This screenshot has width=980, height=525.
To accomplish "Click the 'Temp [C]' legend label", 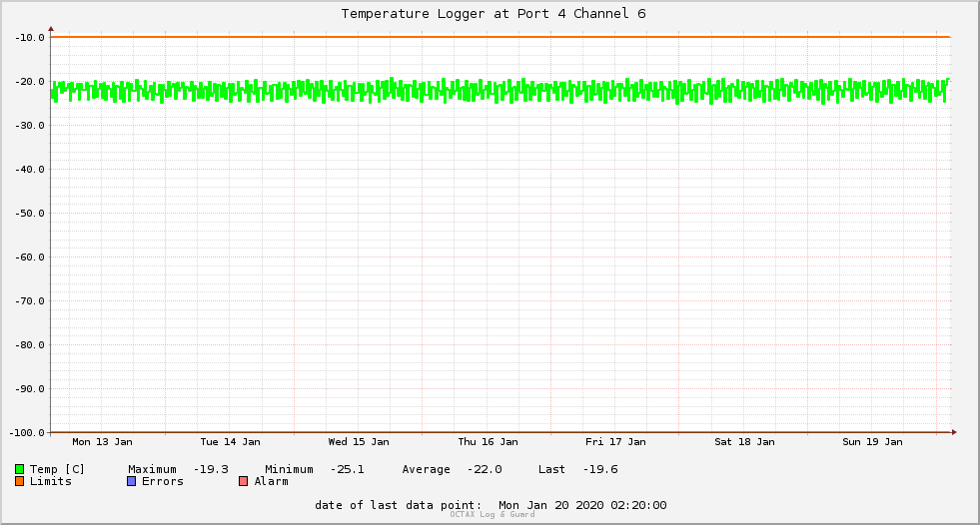I will click(57, 469).
